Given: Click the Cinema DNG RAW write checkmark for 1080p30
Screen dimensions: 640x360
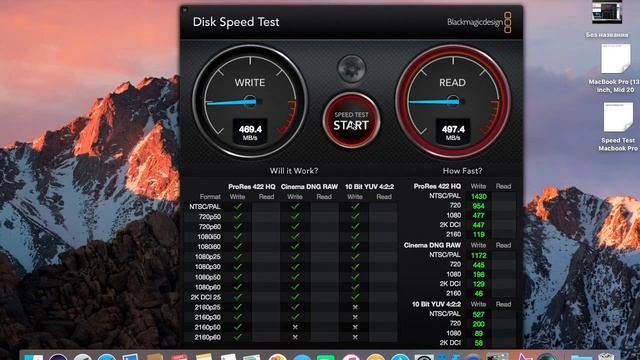Looking at the screenshot, I should click(x=295, y=267).
